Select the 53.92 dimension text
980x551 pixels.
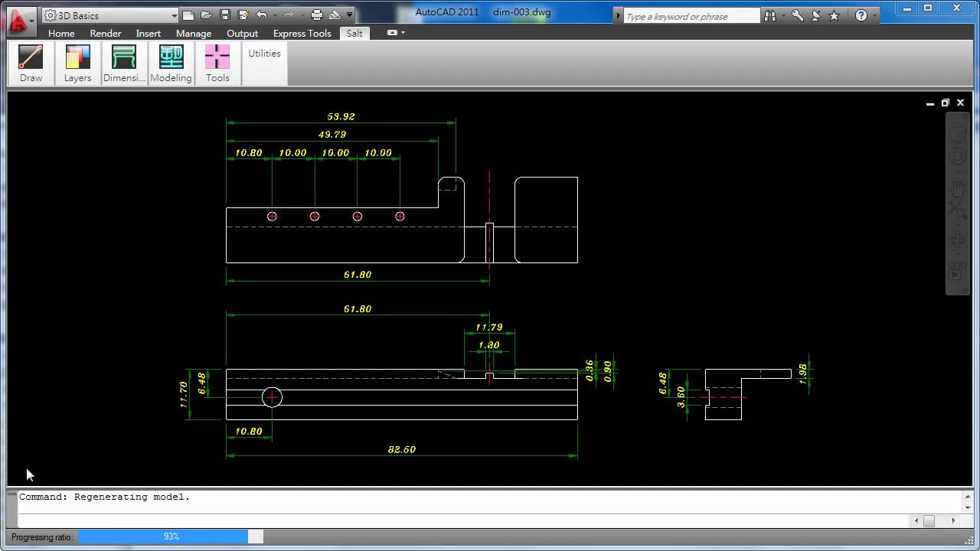coord(341,116)
